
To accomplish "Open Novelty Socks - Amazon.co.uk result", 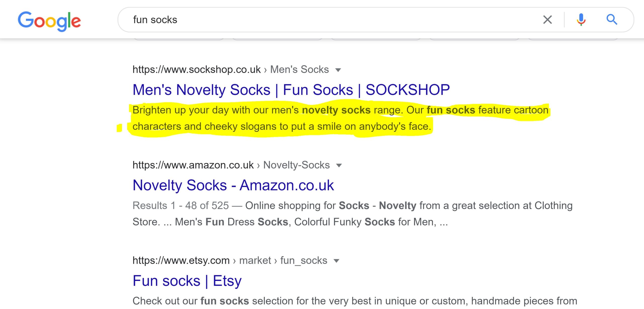I will point(233,185).
